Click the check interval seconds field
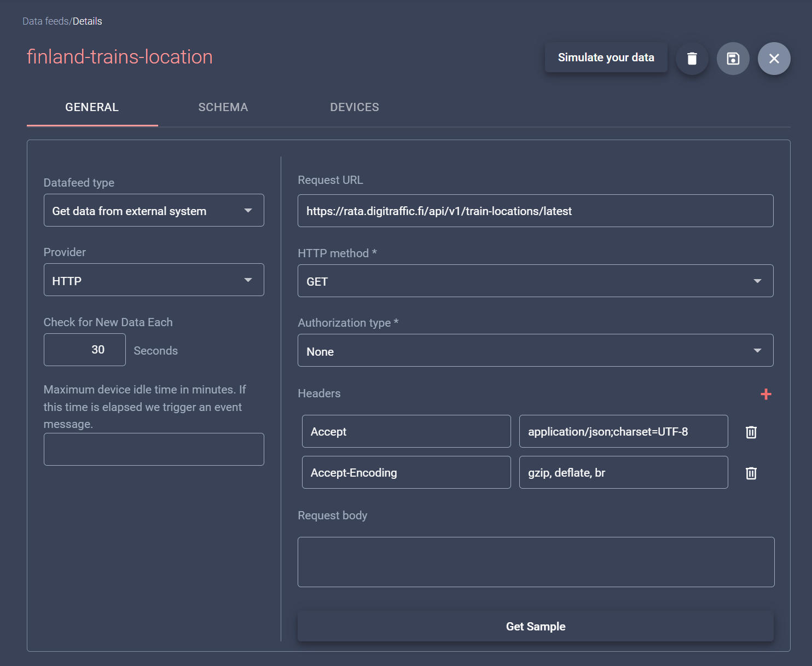Viewport: 812px width, 666px height. point(84,350)
